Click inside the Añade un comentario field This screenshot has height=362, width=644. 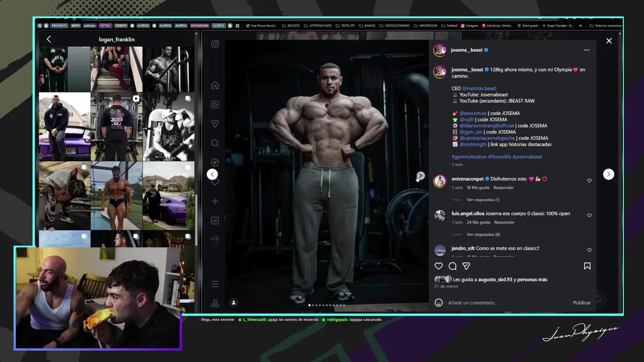pos(508,303)
